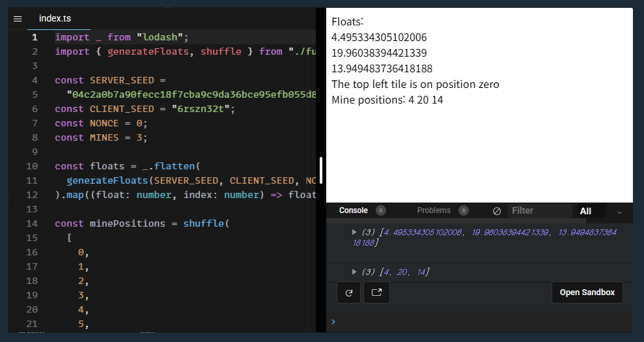Click the minePositions variable on line 14
Viewport: 644px width, 342px height.
[128, 223]
